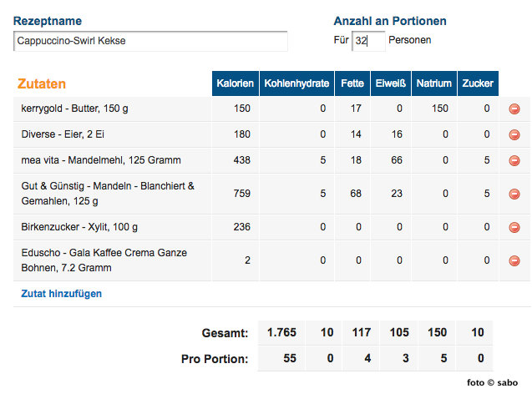Click the Zutaten section heading

coord(42,83)
